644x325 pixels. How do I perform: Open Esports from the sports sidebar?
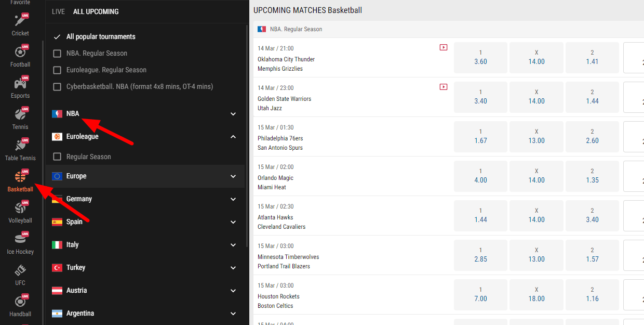[20, 84]
